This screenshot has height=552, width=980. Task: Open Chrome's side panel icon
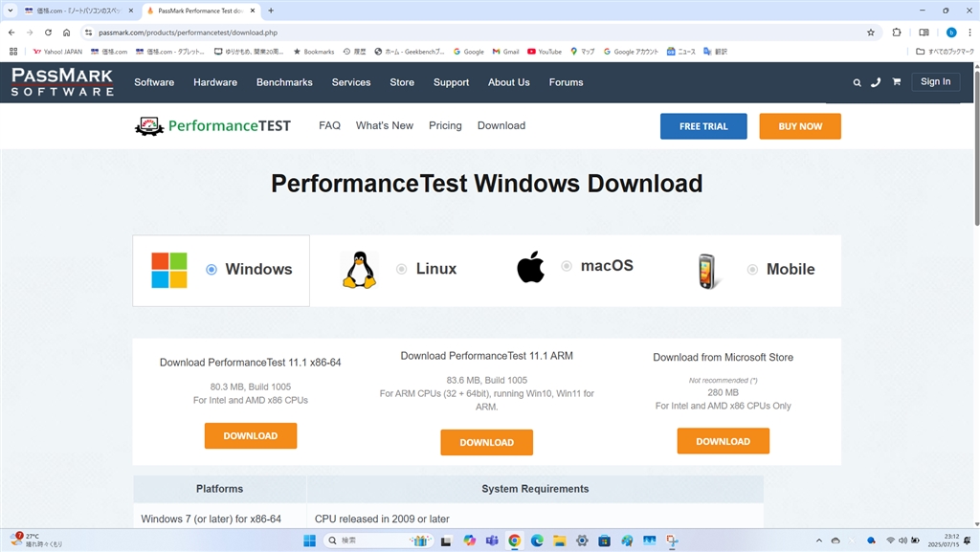point(924,33)
